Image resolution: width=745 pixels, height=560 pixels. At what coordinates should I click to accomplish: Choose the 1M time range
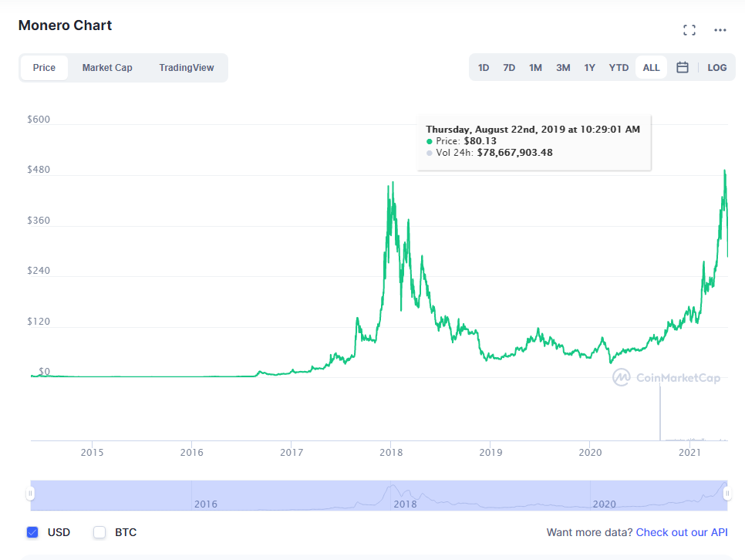(535, 67)
